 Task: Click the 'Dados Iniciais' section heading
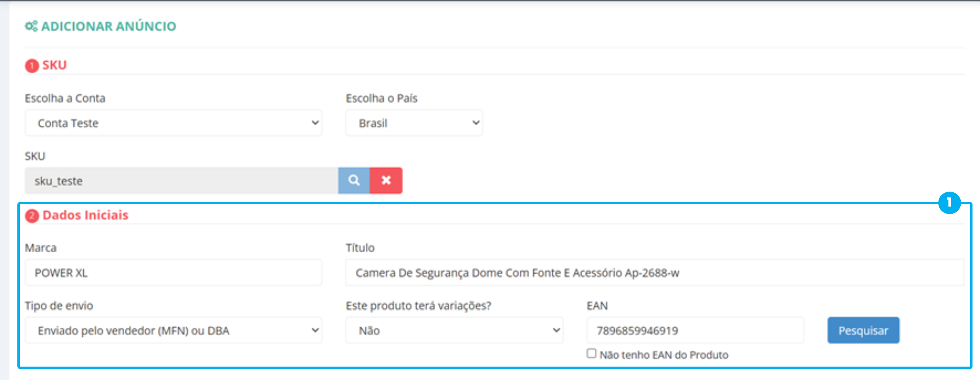tap(86, 215)
